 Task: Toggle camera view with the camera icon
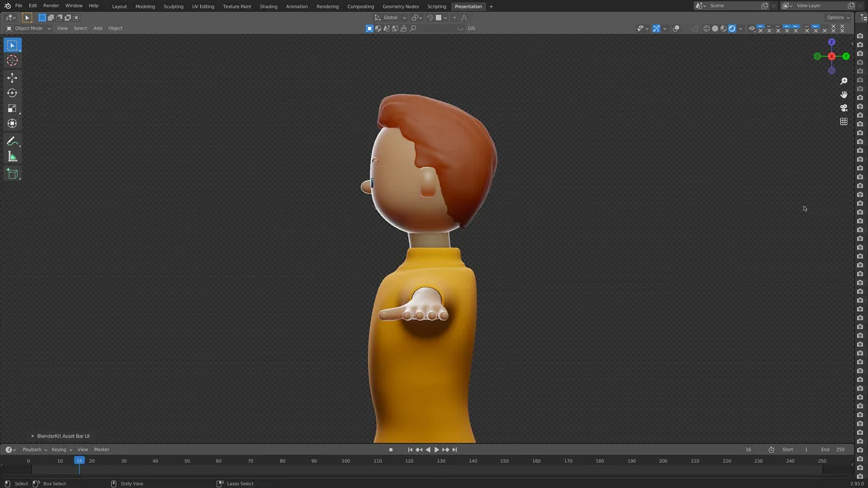point(844,108)
